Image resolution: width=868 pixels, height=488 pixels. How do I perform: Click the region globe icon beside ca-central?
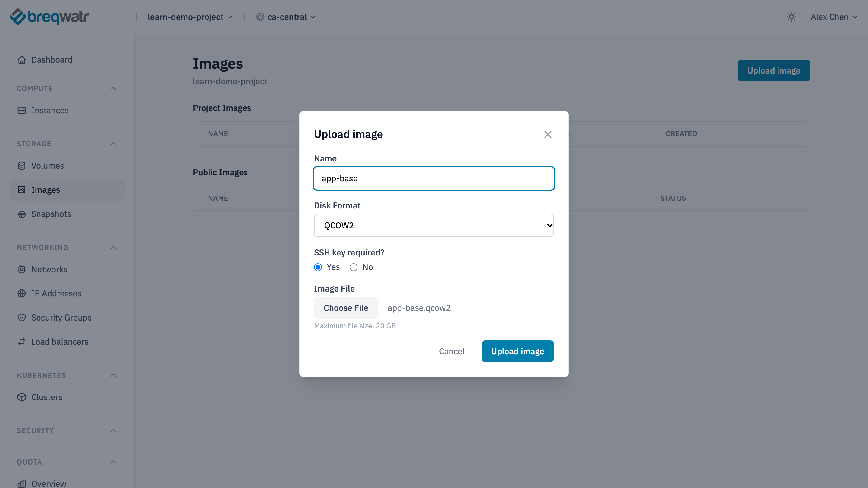pyautogui.click(x=260, y=17)
